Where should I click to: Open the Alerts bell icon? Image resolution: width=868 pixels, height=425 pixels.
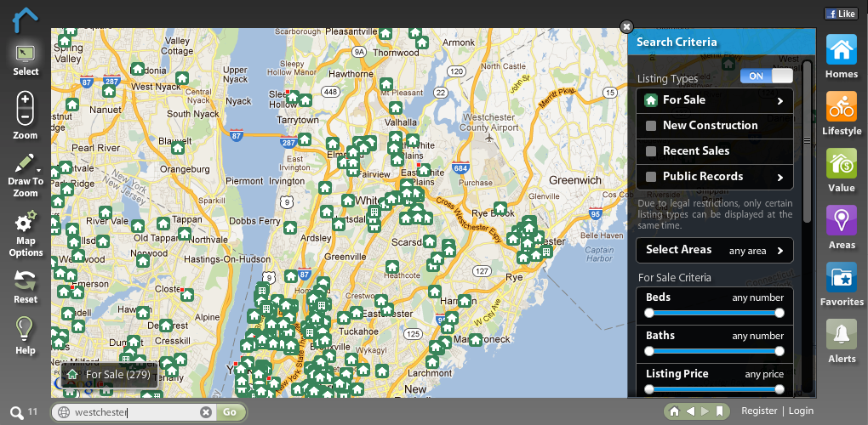tap(841, 335)
